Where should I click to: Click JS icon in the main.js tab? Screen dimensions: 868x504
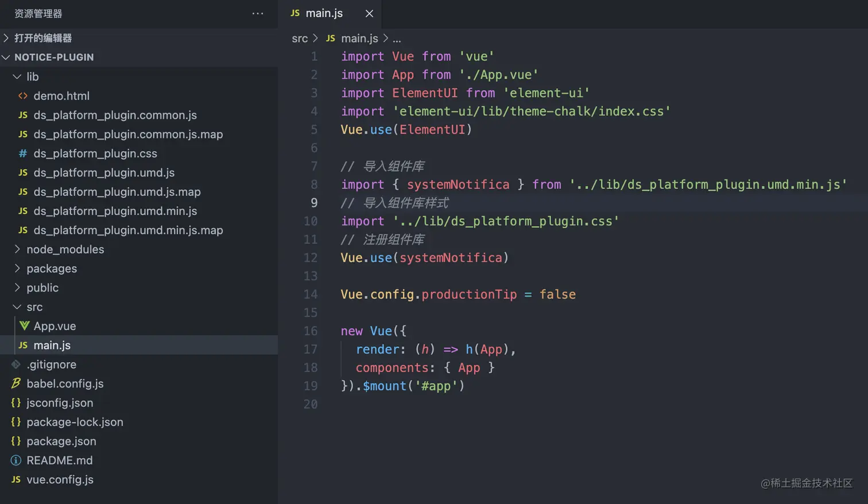(x=295, y=13)
